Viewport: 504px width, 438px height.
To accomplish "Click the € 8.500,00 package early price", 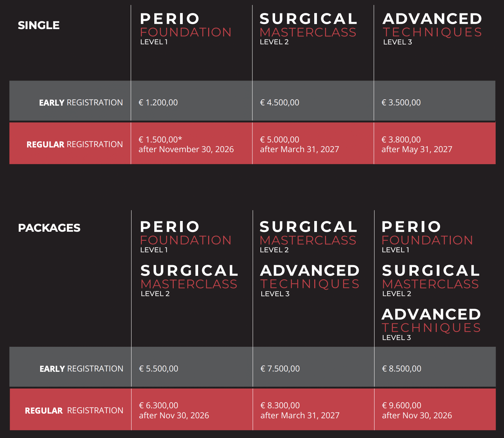I will 402,369.
